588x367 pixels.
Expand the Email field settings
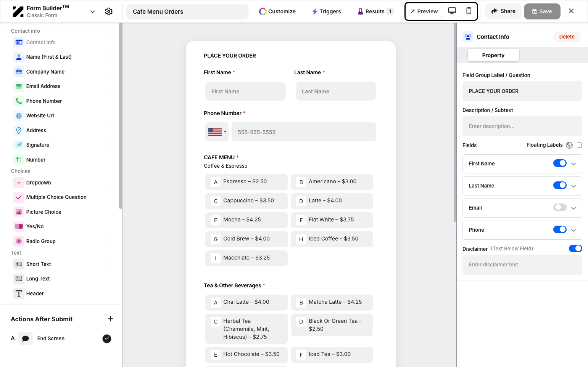574,208
